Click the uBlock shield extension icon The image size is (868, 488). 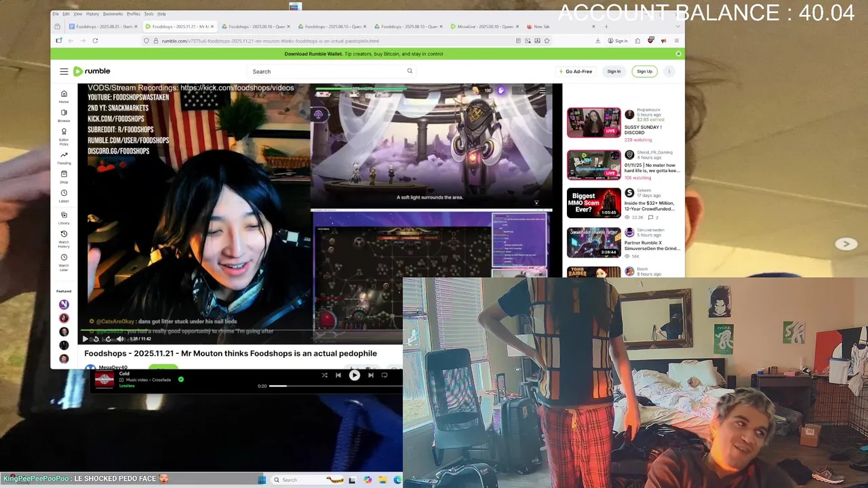click(x=650, y=41)
